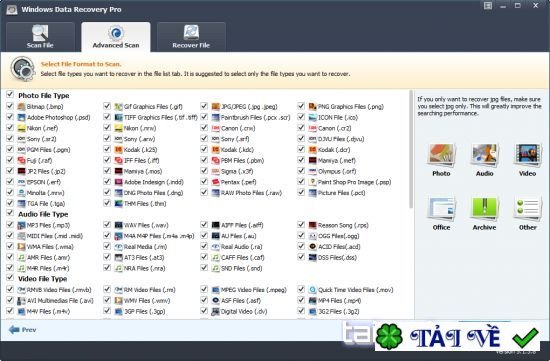Click the MPEG Video Files (.mpeg) label

click(x=254, y=290)
